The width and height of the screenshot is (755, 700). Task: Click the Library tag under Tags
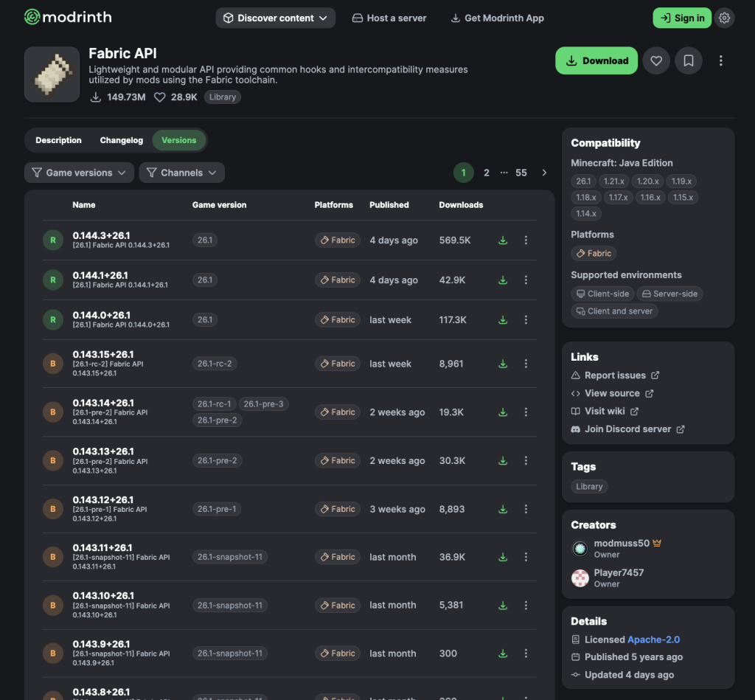[x=589, y=487]
